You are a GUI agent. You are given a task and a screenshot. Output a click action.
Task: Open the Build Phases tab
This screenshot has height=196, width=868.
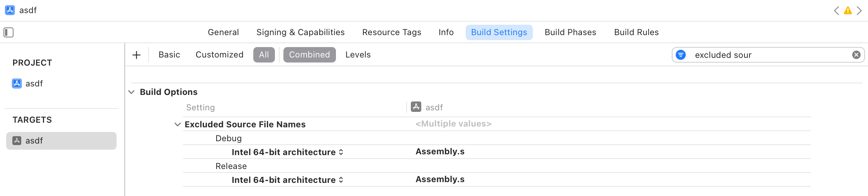(x=570, y=32)
